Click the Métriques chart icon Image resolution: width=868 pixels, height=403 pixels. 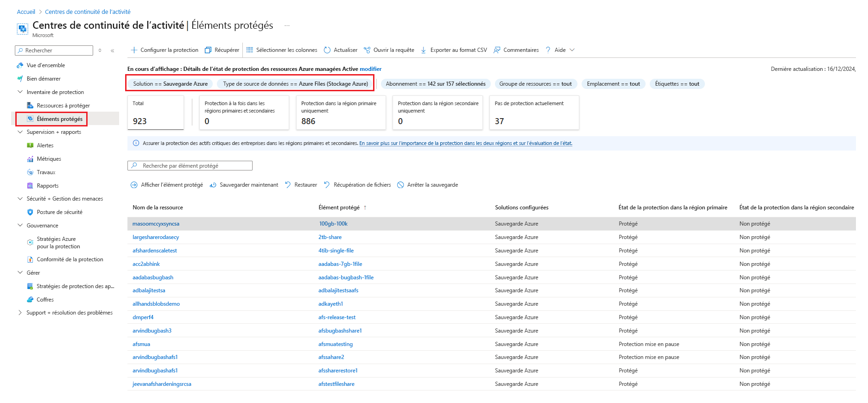(x=30, y=159)
